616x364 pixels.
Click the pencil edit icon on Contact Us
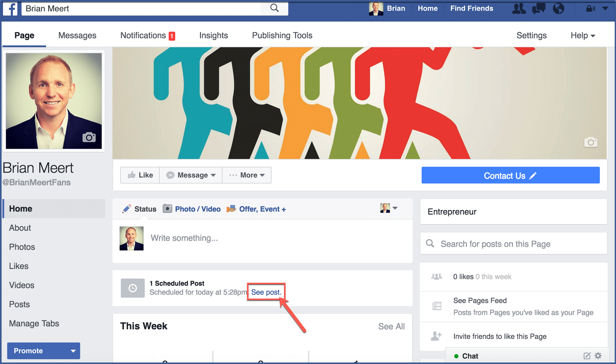click(533, 176)
